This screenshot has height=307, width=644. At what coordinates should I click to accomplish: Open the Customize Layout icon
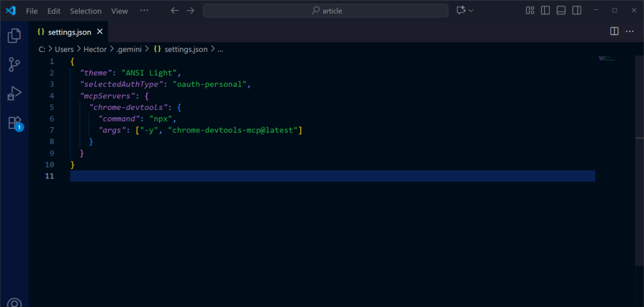click(x=530, y=11)
